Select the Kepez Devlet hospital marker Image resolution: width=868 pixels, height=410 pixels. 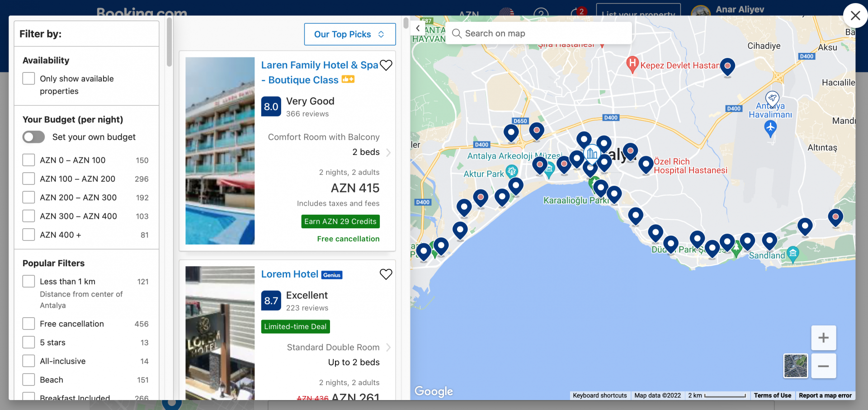pyautogui.click(x=632, y=64)
